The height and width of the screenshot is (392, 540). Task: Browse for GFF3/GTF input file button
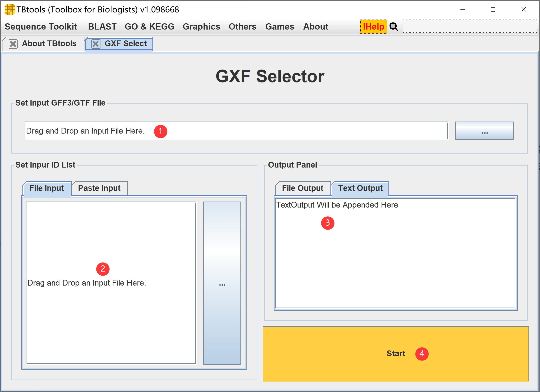484,131
